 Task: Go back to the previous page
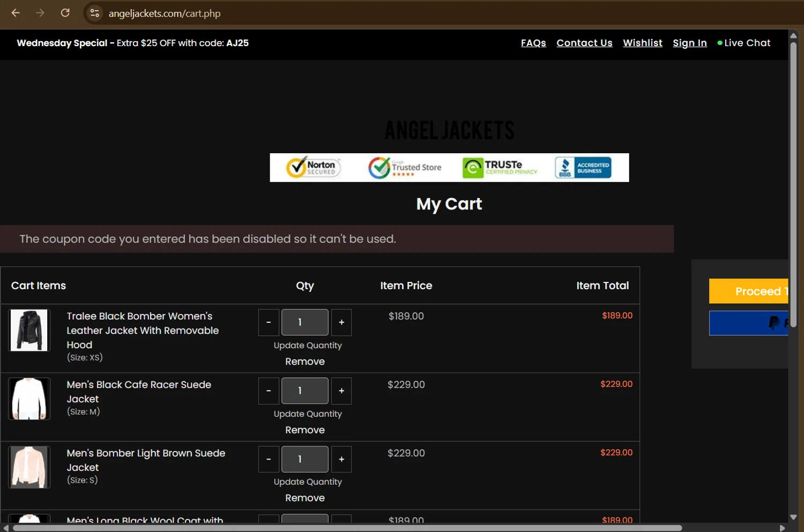16,13
